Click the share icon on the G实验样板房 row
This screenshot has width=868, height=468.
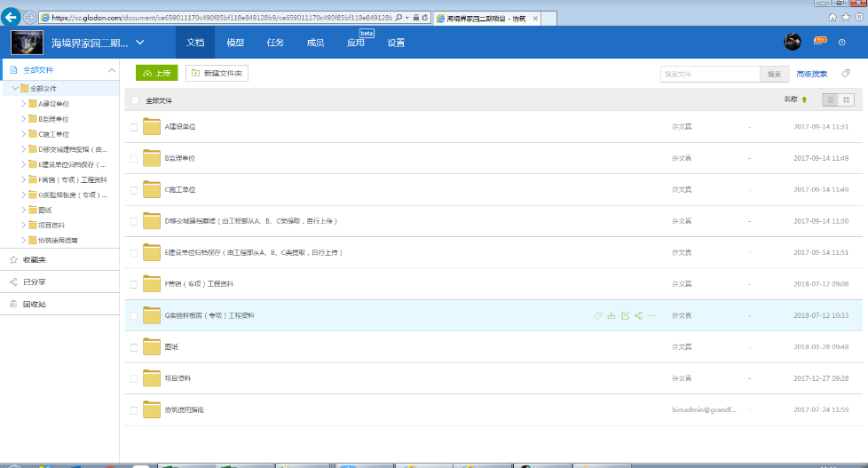pyautogui.click(x=638, y=315)
